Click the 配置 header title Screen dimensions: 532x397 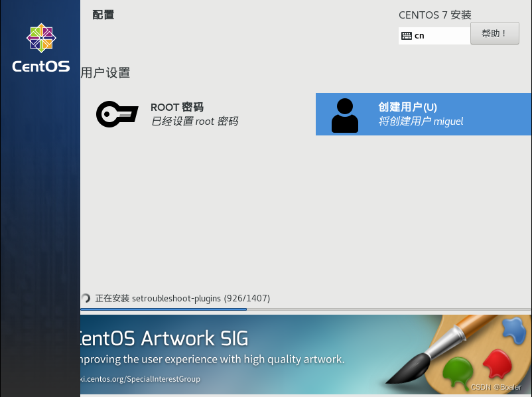click(103, 14)
